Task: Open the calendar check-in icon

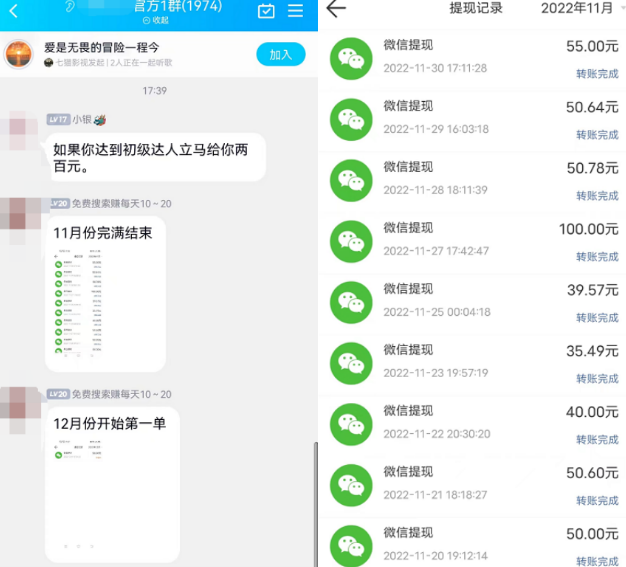Action: tap(266, 11)
